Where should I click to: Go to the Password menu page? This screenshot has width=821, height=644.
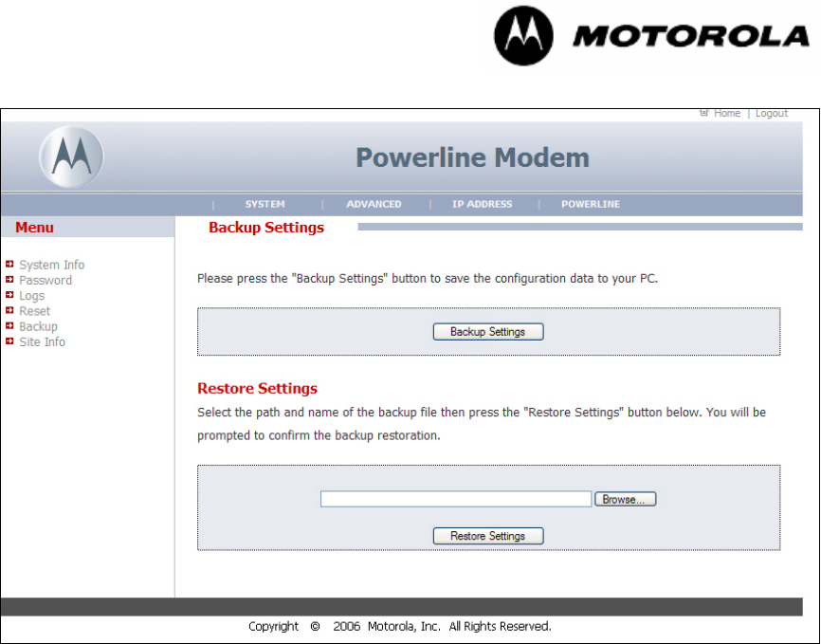[46, 281]
